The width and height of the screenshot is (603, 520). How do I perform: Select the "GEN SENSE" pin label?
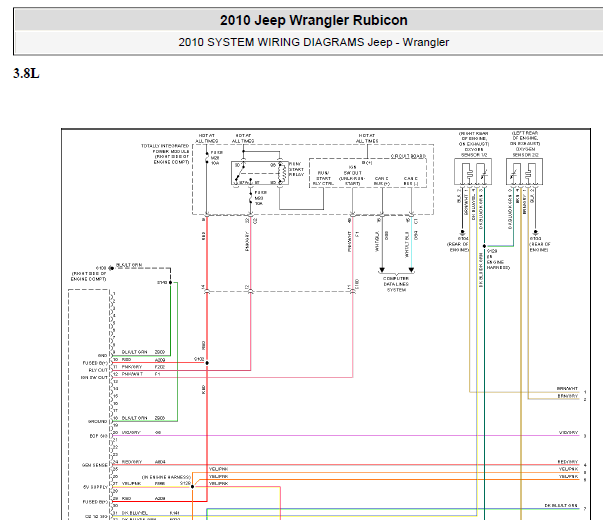(x=95, y=465)
